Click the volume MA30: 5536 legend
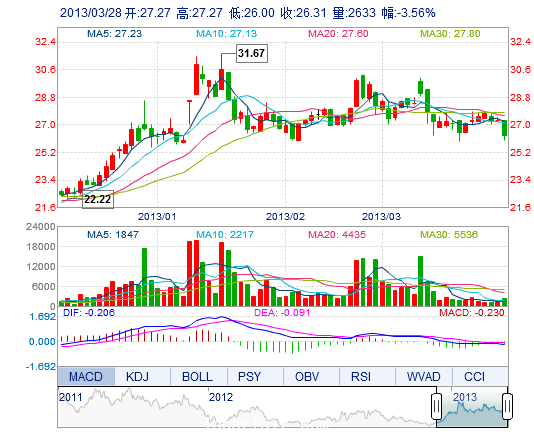 [x=449, y=234]
